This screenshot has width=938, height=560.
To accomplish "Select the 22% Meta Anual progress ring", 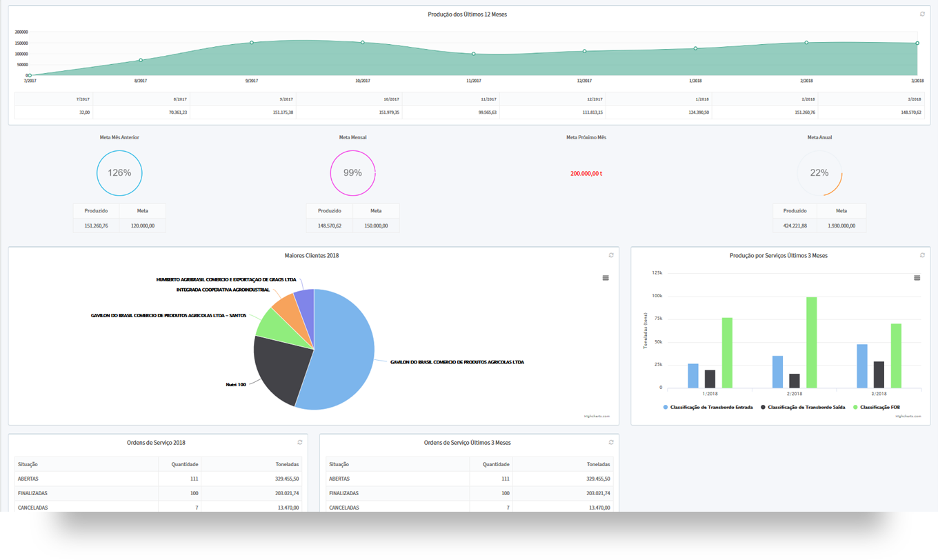I will pyautogui.click(x=819, y=173).
